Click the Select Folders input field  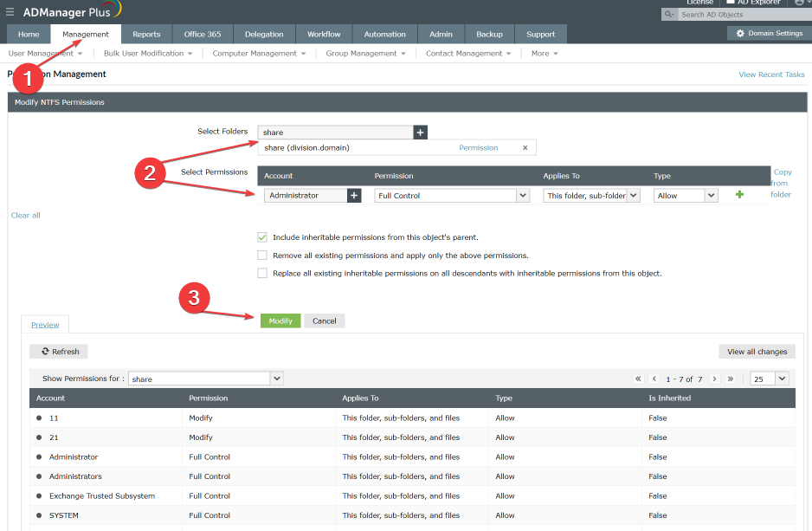(x=336, y=133)
